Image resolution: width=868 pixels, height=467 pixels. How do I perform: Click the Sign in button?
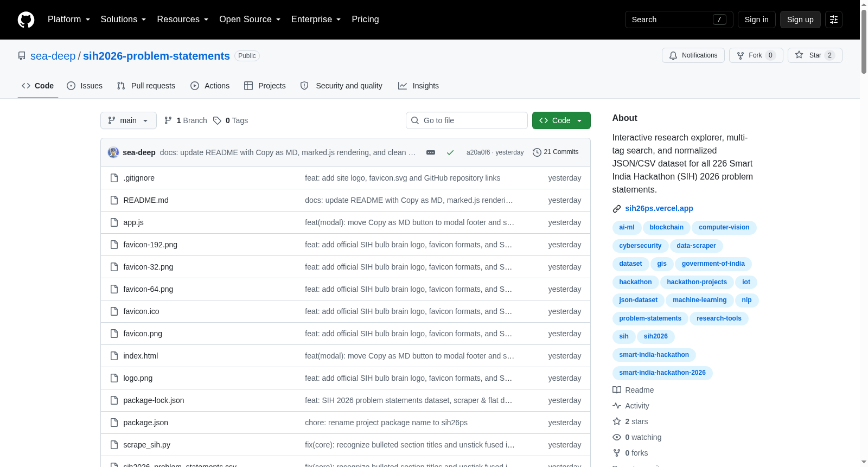pos(756,20)
